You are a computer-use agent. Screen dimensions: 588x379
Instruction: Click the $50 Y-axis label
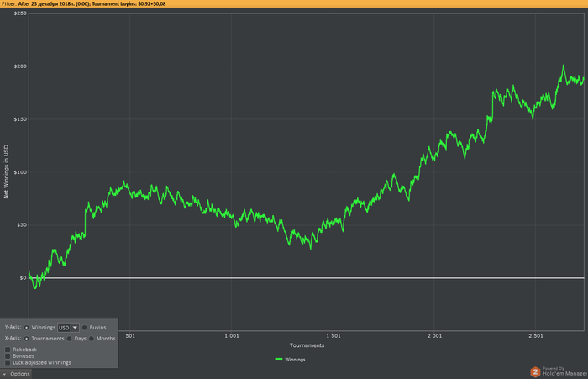22,225
